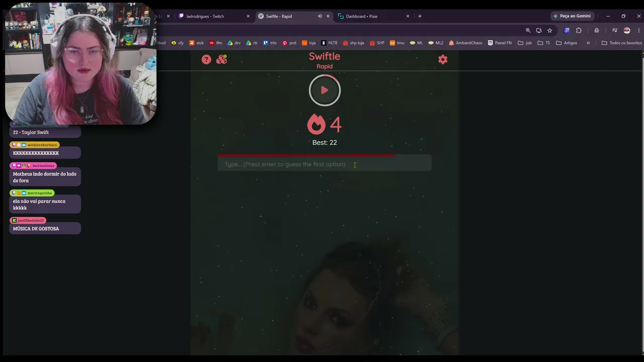This screenshot has height=362, width=644.
Task: Expand the 'job' bookmarks folder
Action: point(525,43)
